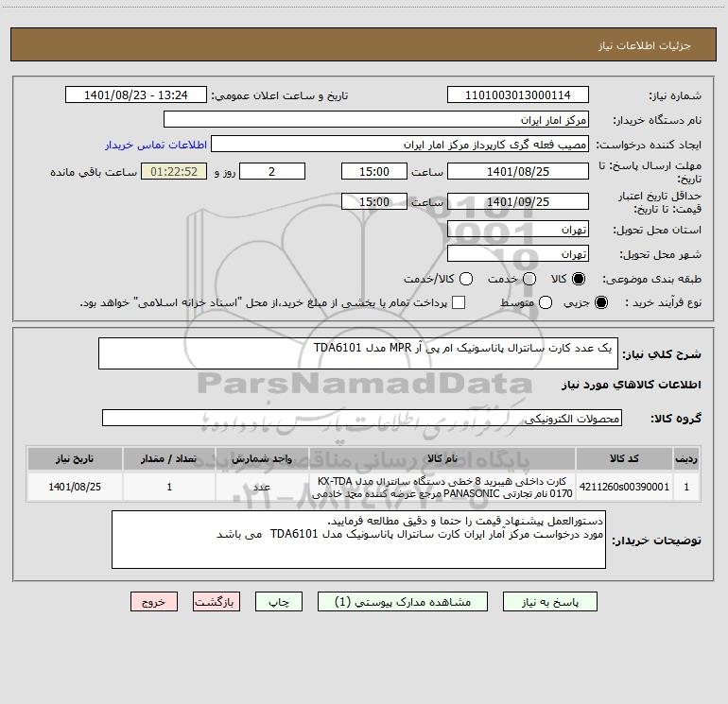Open اطلاعات تماس خریدار link
Viewport: 728px width, 704px height.
[156, 145]
